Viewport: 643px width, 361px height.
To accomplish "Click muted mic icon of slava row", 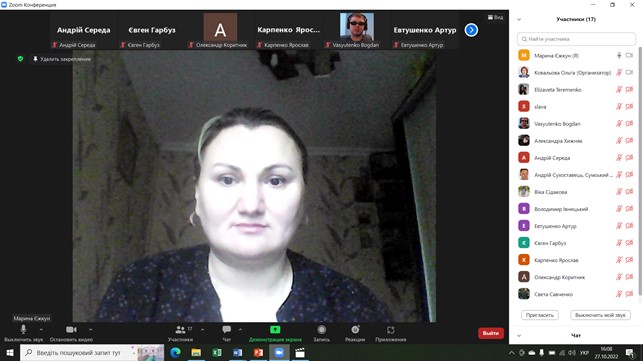I will tap(619, 107).
